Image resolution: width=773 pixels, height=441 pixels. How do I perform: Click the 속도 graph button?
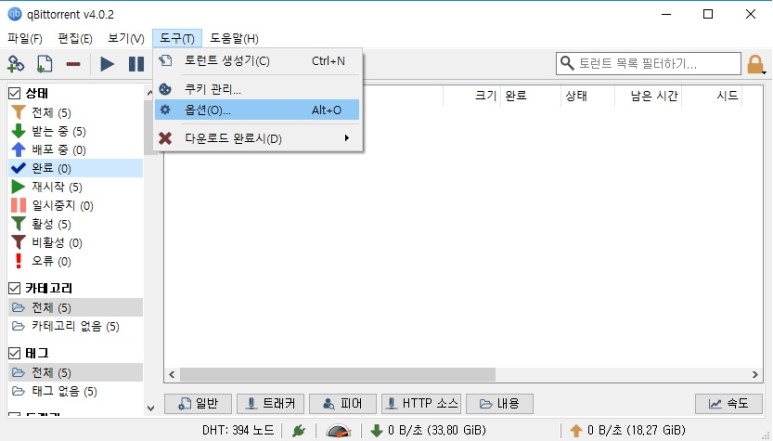click(729, 404)
